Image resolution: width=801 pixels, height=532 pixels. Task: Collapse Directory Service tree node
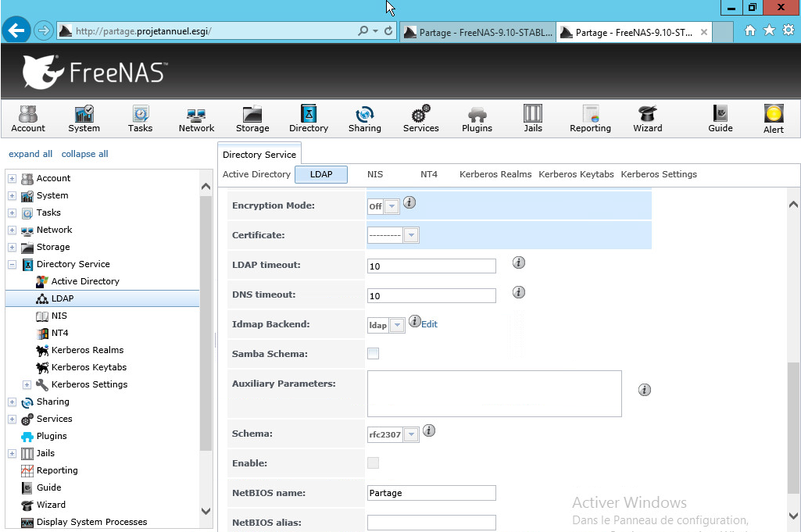point(13,265)
